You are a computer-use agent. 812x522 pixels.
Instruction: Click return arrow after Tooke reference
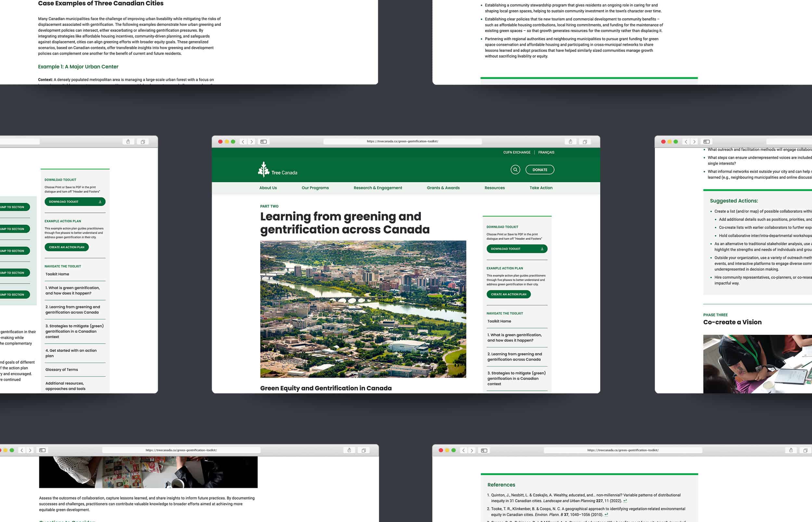tap(606, 514)
